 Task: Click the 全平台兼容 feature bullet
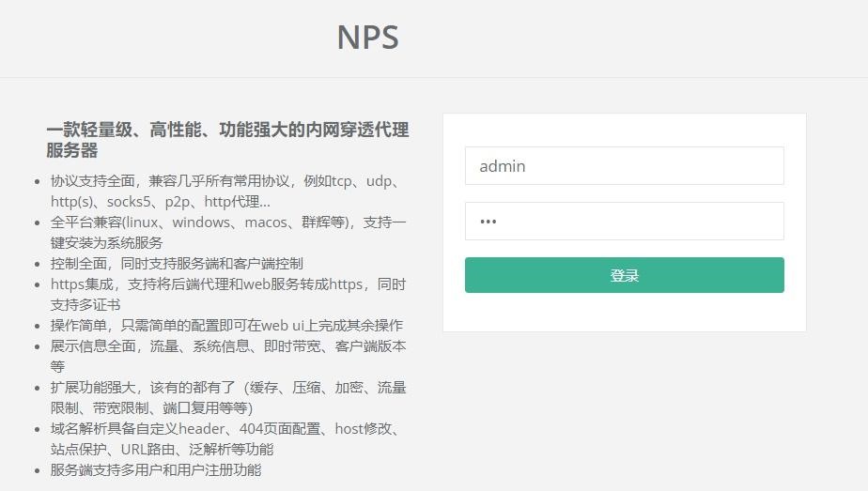[x=227, y=232]
